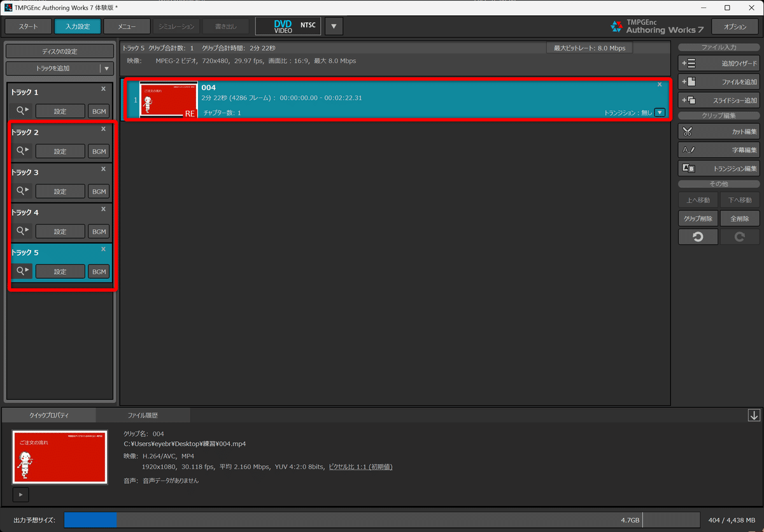Viewport: 764px width, 532px height.
Task: Redo the last undone action
Action: pyautogui.click(x=740, y=237)
